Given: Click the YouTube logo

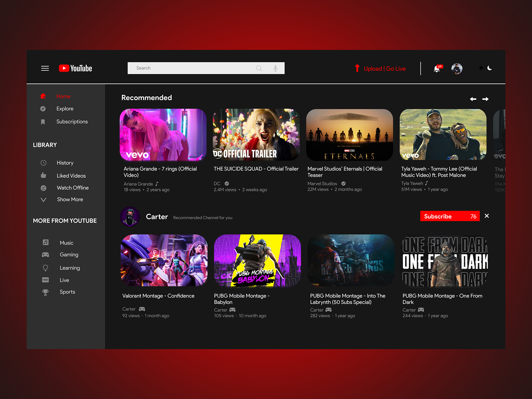Looking at the screenshot, I should coord(75,68).
